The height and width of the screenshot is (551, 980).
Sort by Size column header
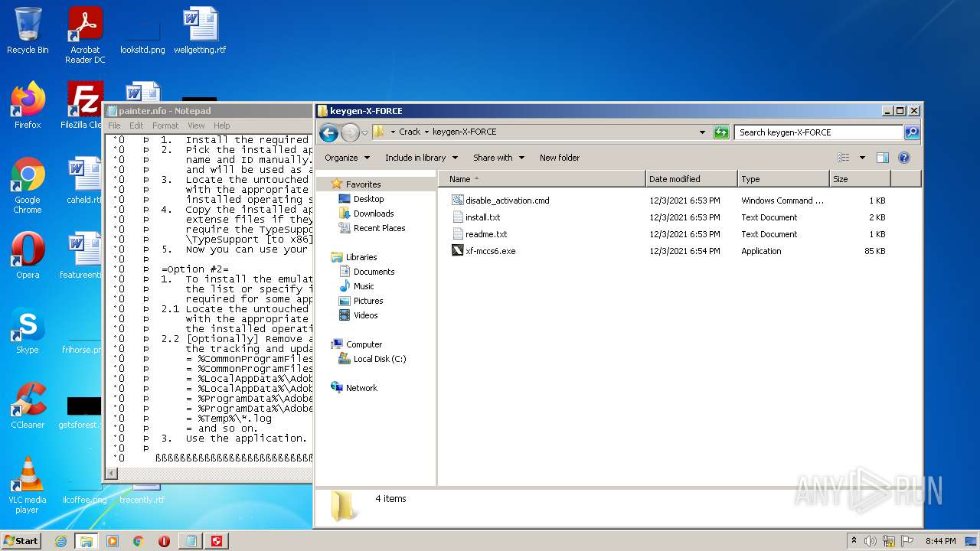pos(860,179)
